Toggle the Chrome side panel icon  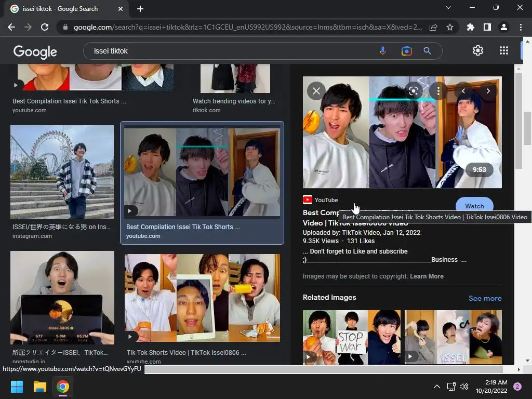[487, 27]
